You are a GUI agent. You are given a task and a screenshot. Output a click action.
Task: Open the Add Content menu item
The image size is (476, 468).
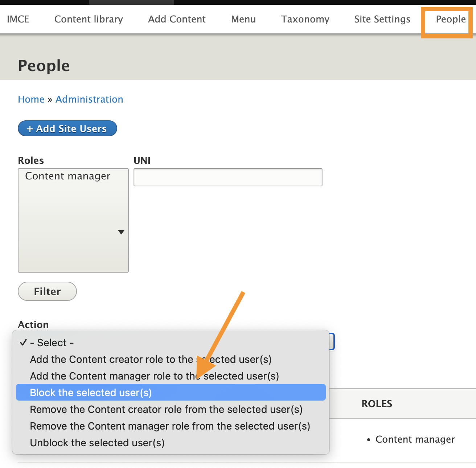[177, 19]
